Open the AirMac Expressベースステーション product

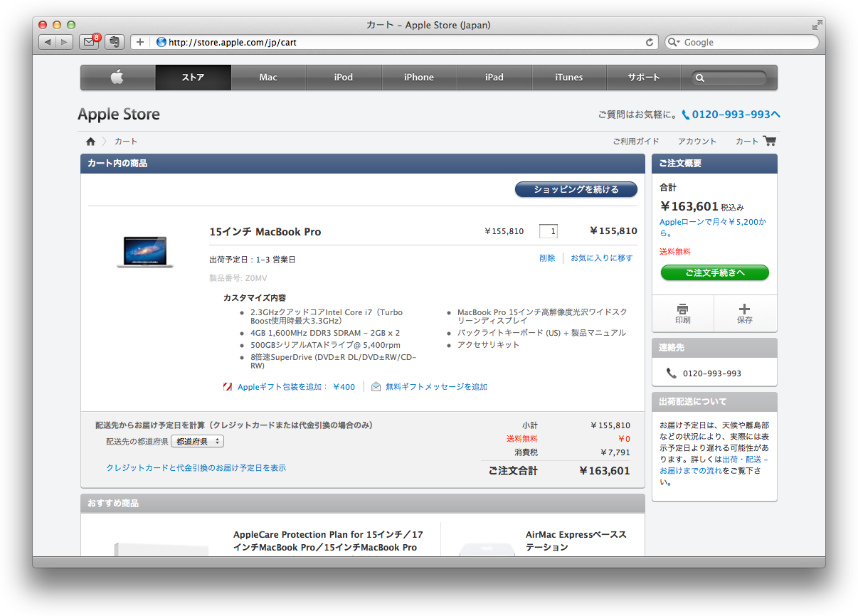coord(576,541)
